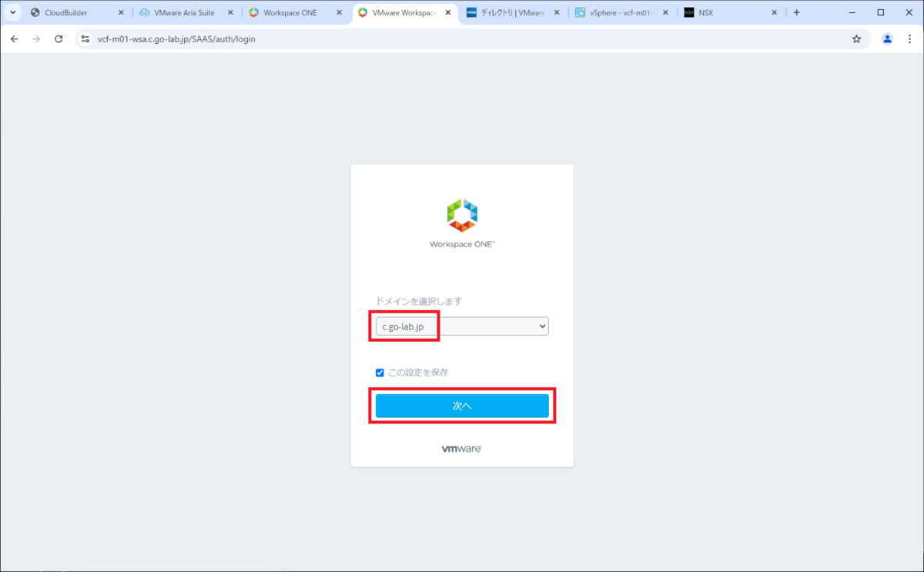
Task: Go forward to the next page
Action: click(36, 39)
